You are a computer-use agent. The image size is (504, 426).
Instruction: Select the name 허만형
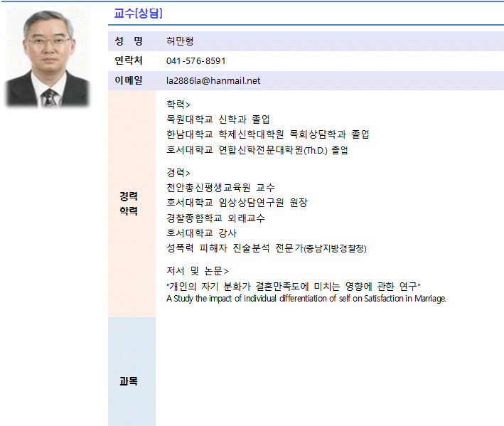(x=180, y=41)
